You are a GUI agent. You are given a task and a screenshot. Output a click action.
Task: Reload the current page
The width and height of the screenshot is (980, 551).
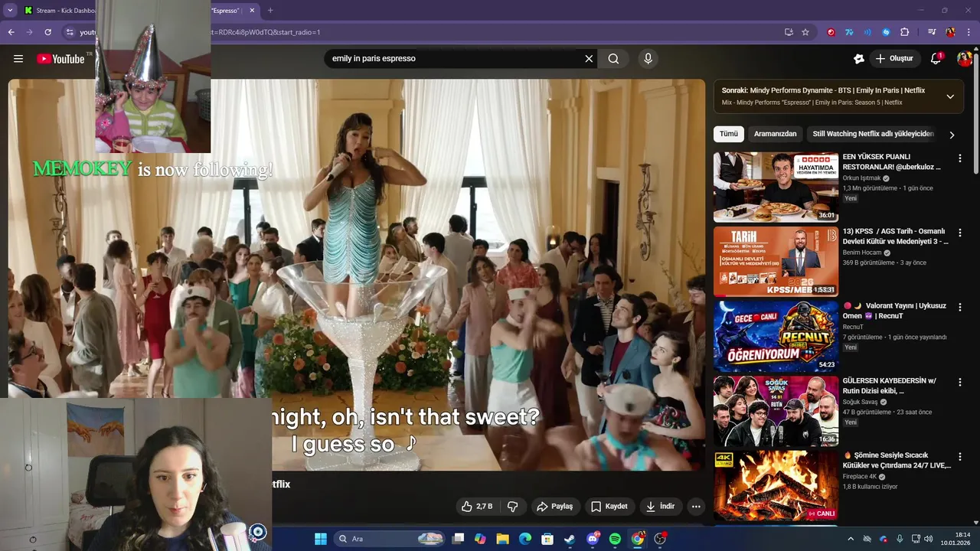point(47,32)
